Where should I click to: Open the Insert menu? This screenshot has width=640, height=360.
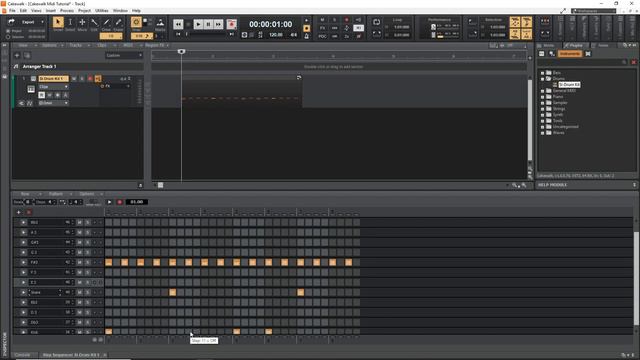[51, 10]
